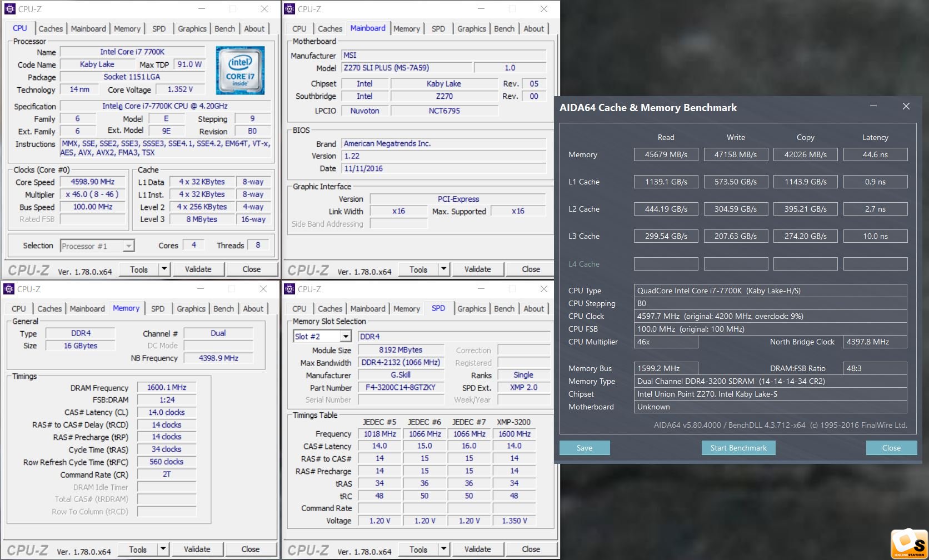Viewport: 929px width, 560px height.
Task: Click the BIOS date 11/11/2016
Action: click(x=443, y=168)
